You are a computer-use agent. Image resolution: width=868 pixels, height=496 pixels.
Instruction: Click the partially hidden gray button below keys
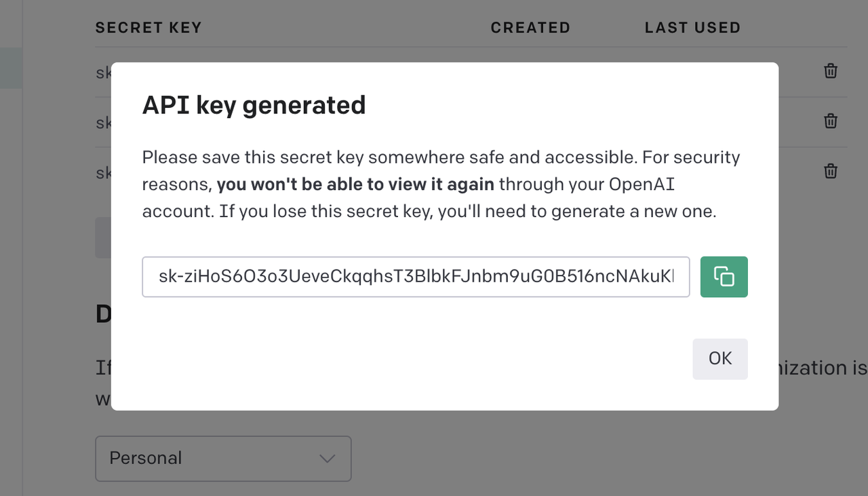coord(103,237)
